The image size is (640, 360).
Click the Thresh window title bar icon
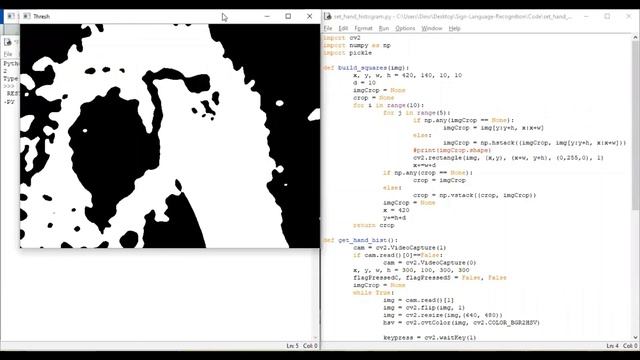pos(27,16)
